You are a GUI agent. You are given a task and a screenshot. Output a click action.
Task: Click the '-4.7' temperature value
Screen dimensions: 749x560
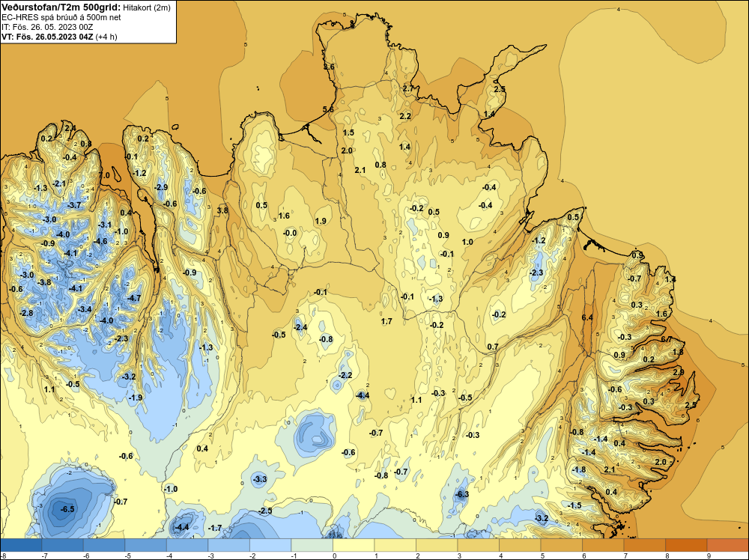(x=134, y=298)
